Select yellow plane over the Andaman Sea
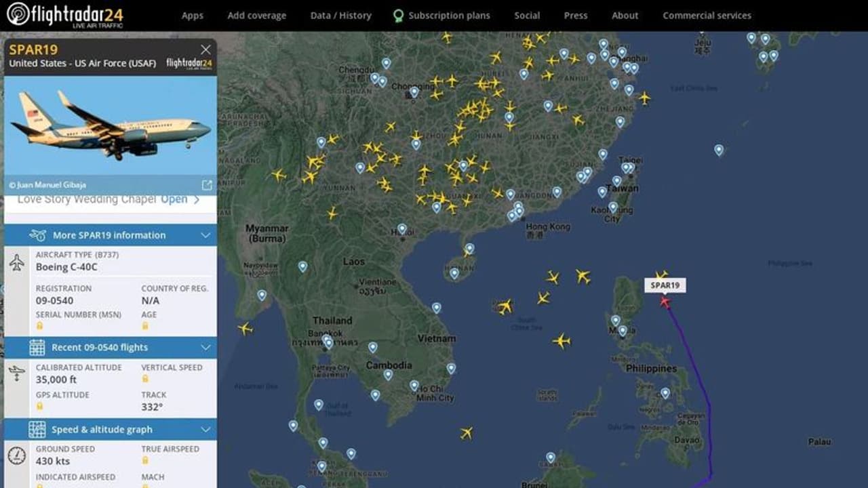Image resolution: width=868 pixels, height=488 pixels. [x=245, y=329]
